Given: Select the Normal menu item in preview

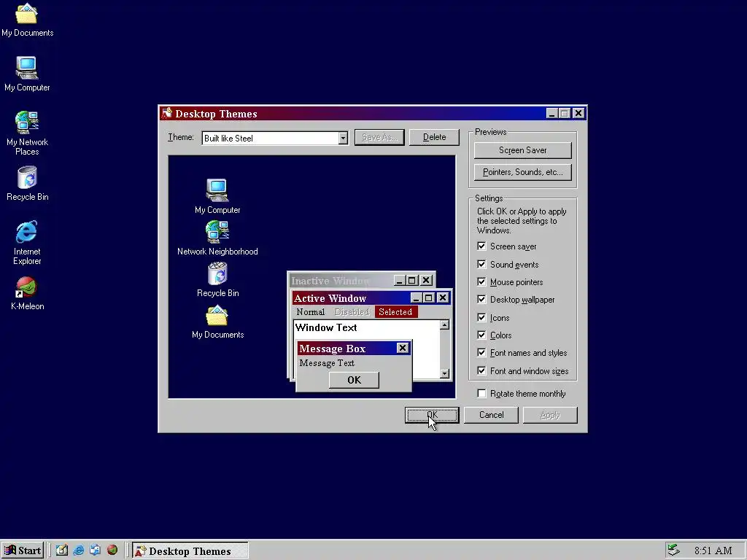Looking at the screenshot, I should point(311,312).
